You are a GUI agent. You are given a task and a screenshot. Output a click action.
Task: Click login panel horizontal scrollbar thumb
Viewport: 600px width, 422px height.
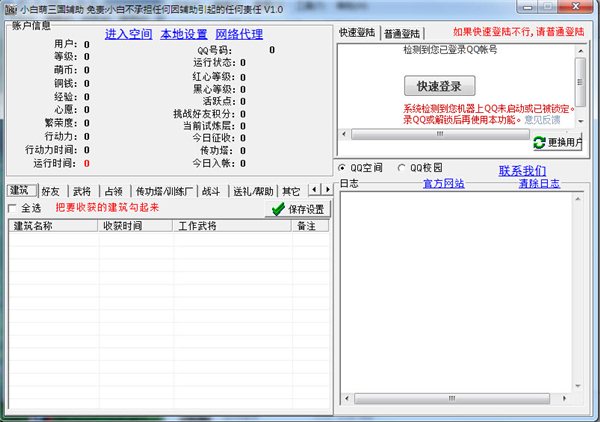coord(440,134)
